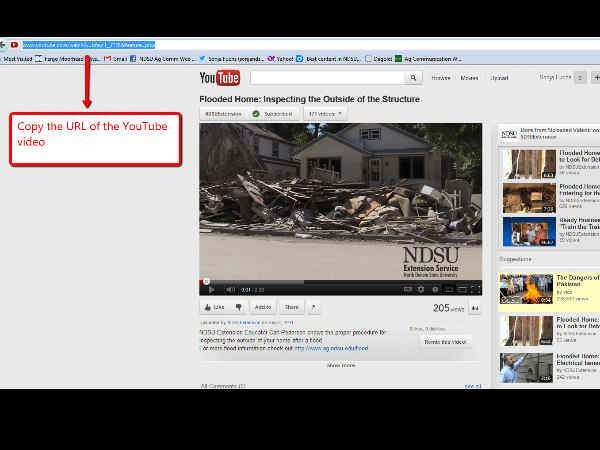Viewport: 600px width, 450px height.
Task: Open the Dangers of Pakistan title link
Action: coord(578,281)
